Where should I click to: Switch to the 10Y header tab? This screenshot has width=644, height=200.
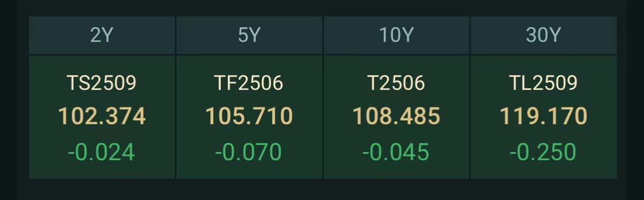pos(397,35)
